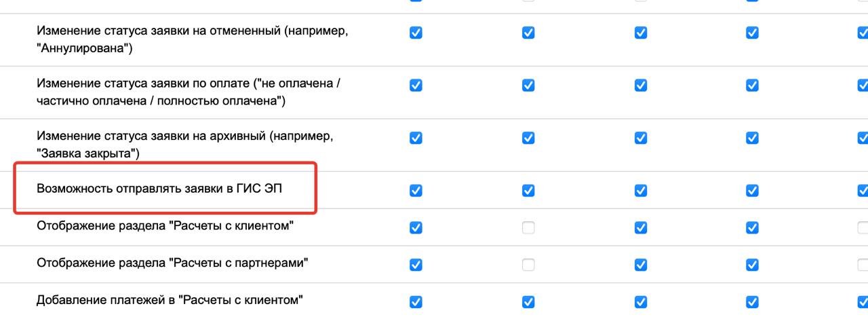Enable second-column checkbox for Отображение раздела "Расчеты с партнерами"

[x=528, y=264]
